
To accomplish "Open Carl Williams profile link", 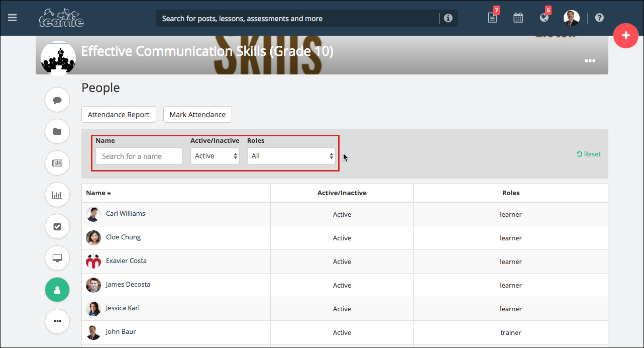I will (126, 213).
